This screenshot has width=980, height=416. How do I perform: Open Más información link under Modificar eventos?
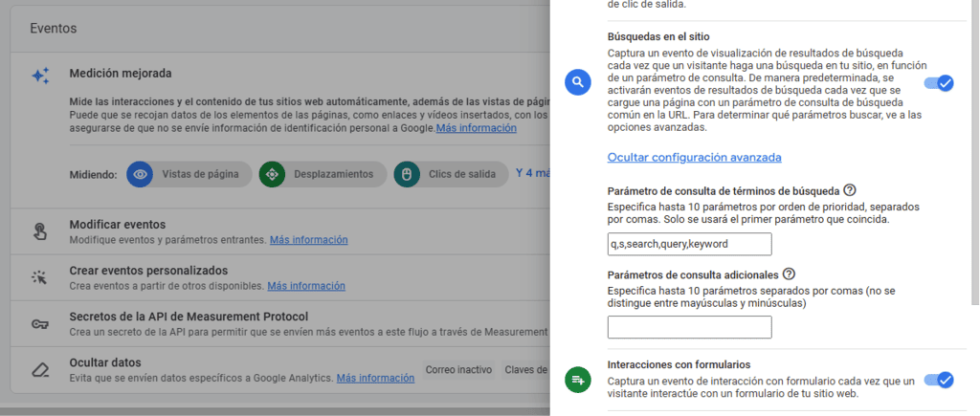308,240
